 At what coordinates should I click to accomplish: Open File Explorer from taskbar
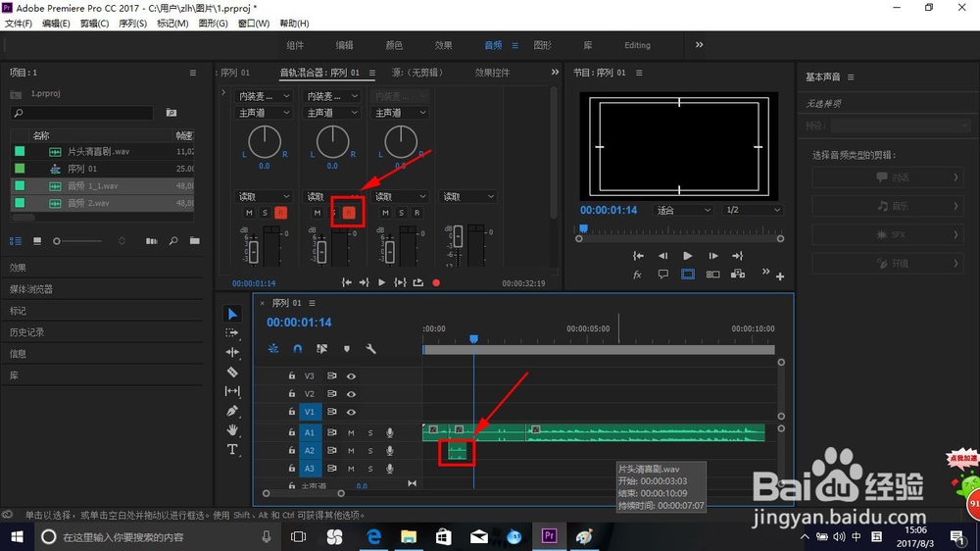click(409, 536)
